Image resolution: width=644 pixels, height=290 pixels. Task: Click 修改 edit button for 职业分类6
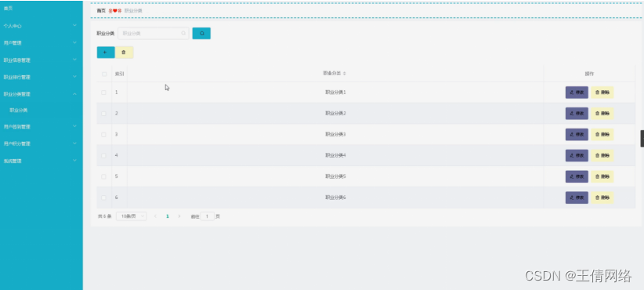tap(577, 198)
